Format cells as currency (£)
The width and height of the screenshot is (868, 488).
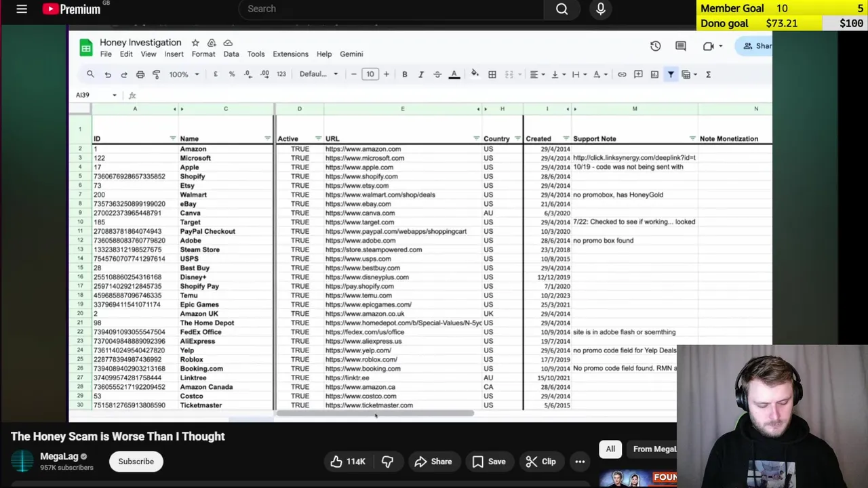pyautogui.click(x=216, y=74)
